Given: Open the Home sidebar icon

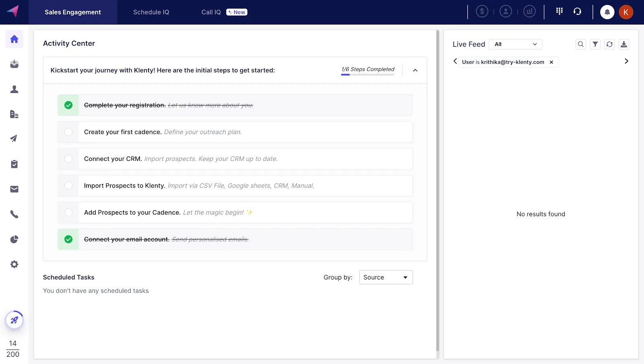Looking at the screenshot, I should [x=14, y=39].
